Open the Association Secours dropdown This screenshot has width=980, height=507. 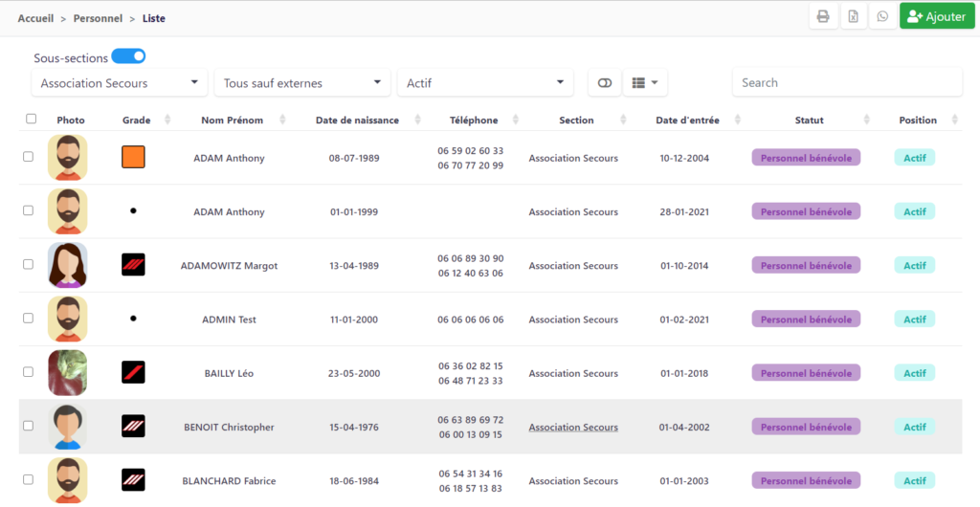pyautogui.click(x=120, y=83)
